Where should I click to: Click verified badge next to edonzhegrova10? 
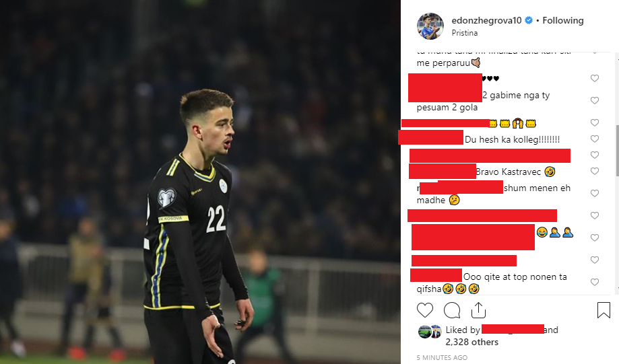tap(529, 20)
